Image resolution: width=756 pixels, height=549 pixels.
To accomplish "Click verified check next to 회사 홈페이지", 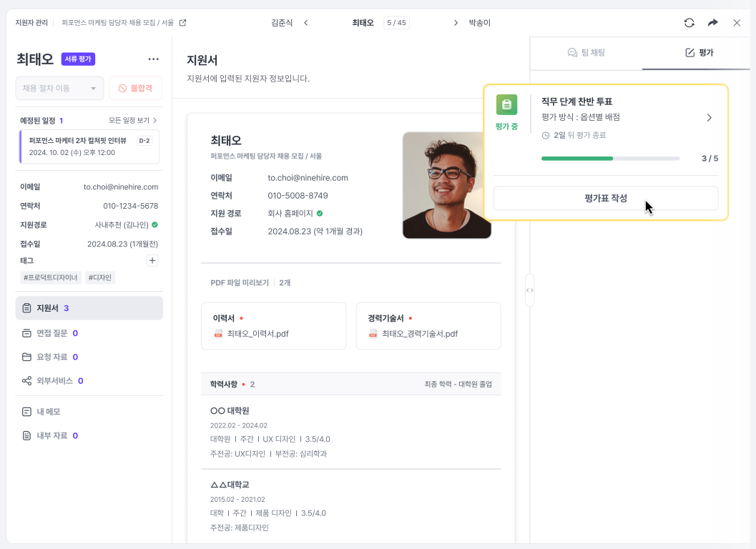I will coord(320,213).
